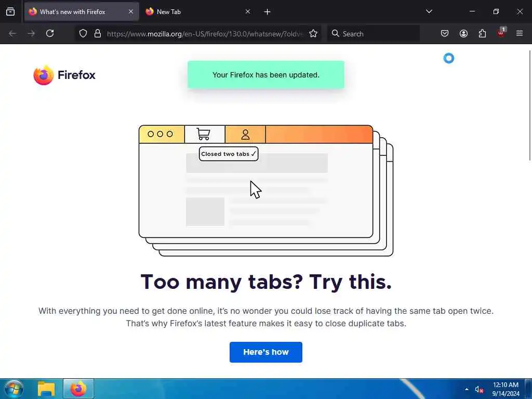This screenshot has height=399, width=532.
Task: Open the Firefox View icon
Action: click(10, 12)
